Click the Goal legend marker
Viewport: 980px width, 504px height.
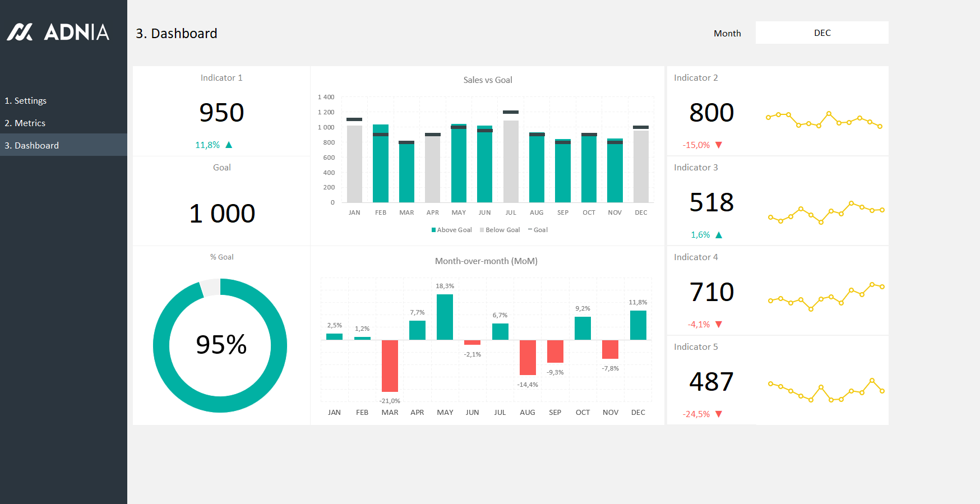(x=530, y=230)
